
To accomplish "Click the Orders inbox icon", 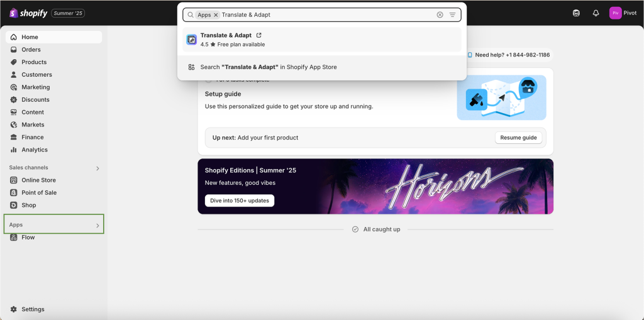I will coord(14,50).
